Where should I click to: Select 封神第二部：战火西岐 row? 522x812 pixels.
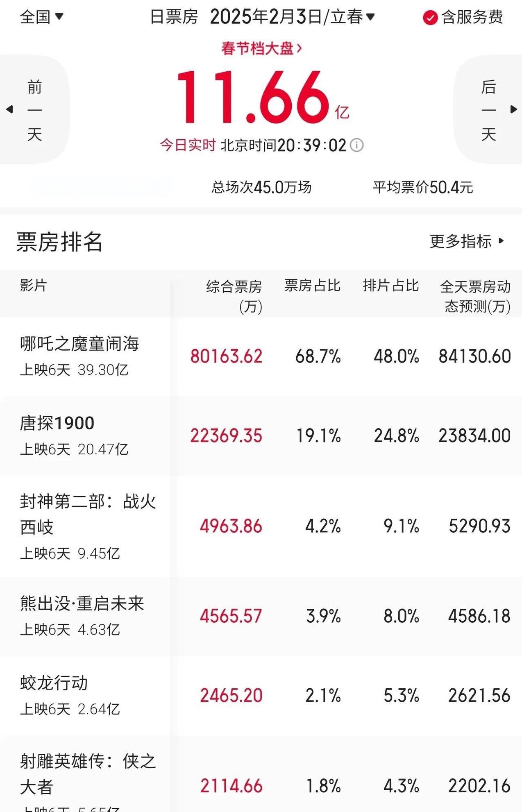pos(261,526)
